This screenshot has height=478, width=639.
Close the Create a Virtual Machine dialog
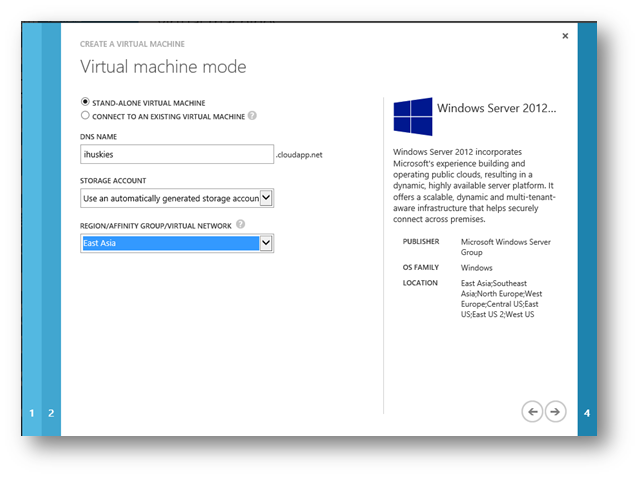(565, 36)
